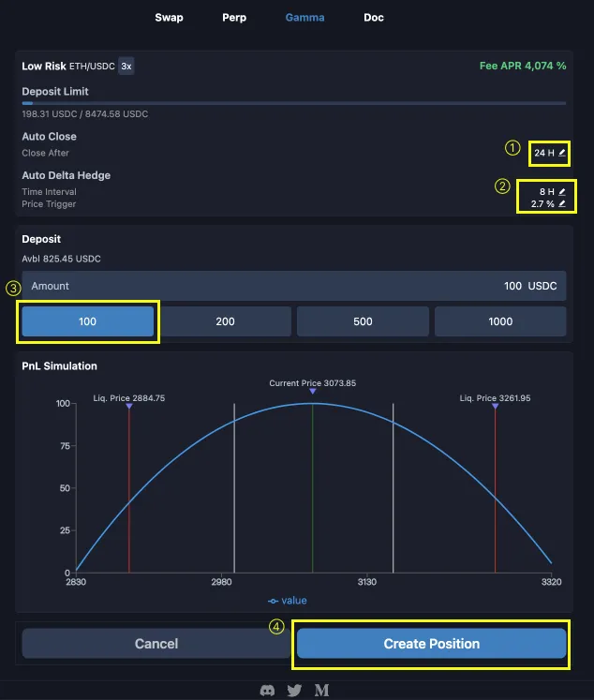Edit the Auto Close 24 H pencil icon
Screen dimensions: 594x700
pos(562,153)
